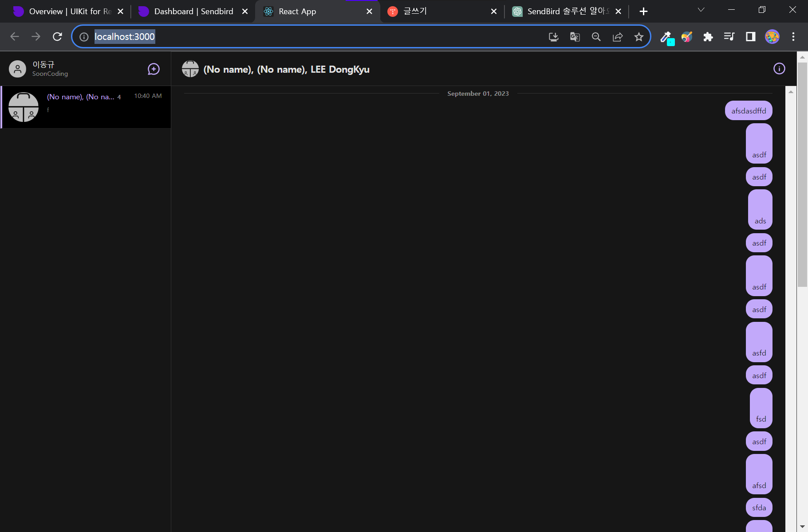Click the afsdasdffd message bubble
Screen dimensions: 808x532
(x=749, y=111)
